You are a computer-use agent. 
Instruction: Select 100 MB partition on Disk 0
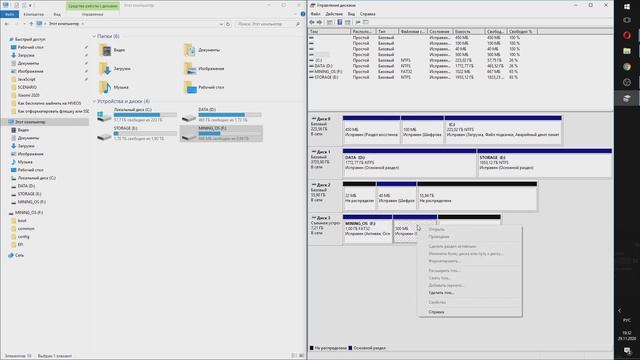[x=422, y=130]
